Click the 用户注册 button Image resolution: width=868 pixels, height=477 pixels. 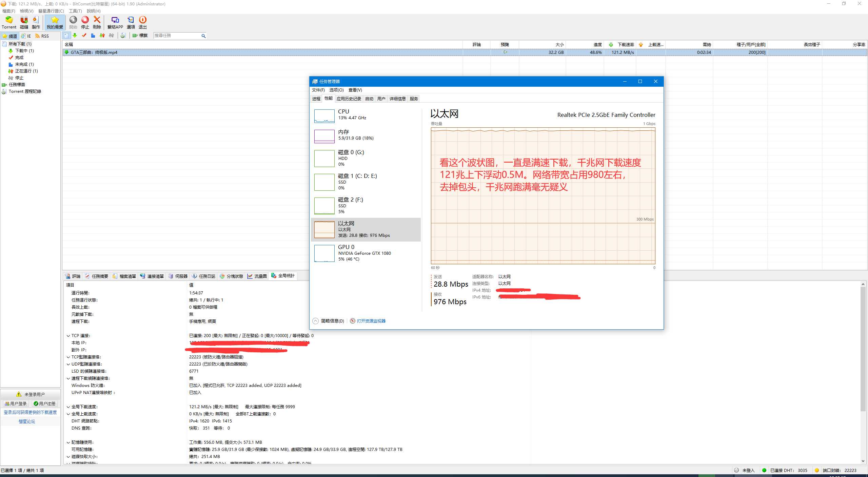(44, 403)
